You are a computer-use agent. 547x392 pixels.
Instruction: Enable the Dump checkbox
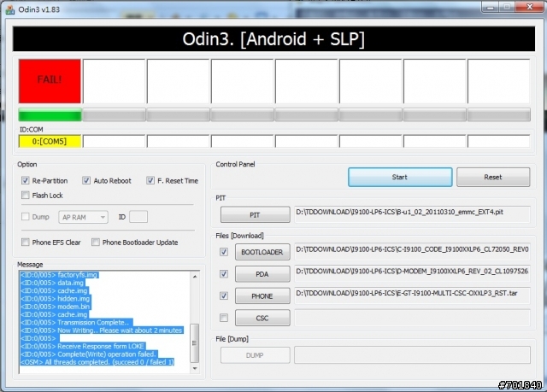(25, 217)
